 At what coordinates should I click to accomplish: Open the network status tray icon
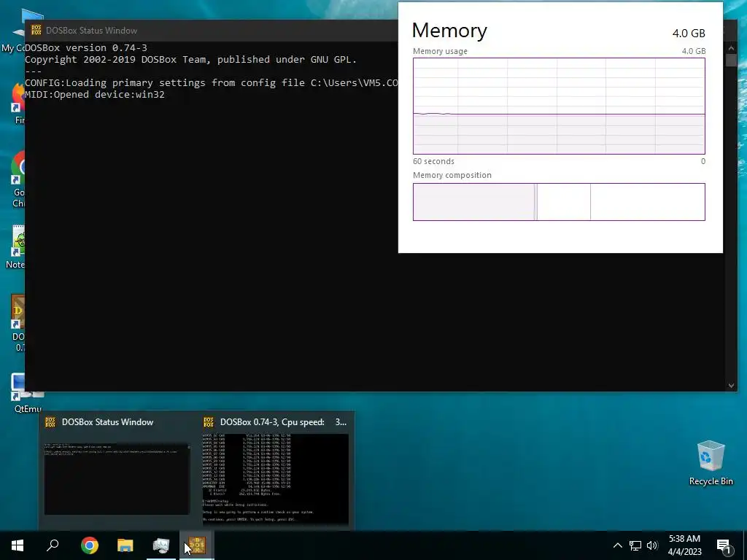pos(635,545)
